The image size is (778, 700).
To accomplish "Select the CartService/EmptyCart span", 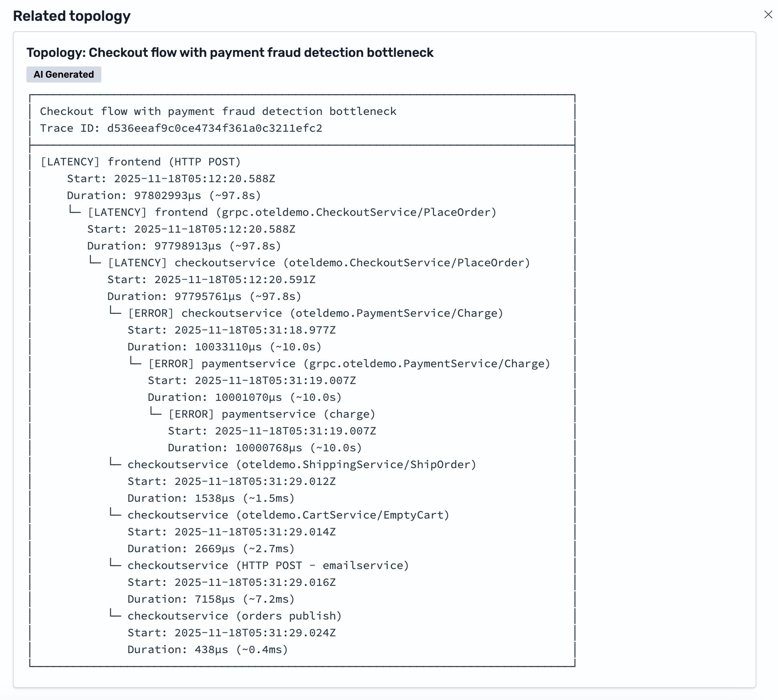I will pyautogui.click(x=288, y=515).
